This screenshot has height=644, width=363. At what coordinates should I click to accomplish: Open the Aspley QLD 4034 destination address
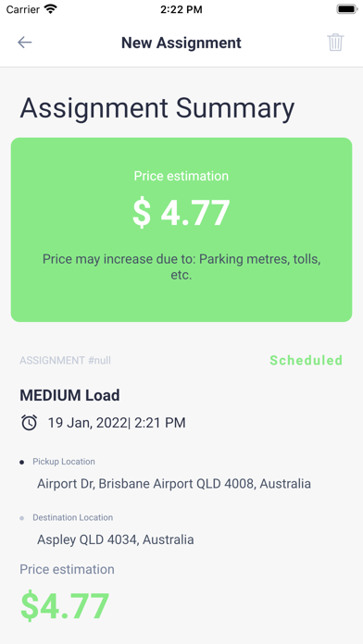(116, 539)
